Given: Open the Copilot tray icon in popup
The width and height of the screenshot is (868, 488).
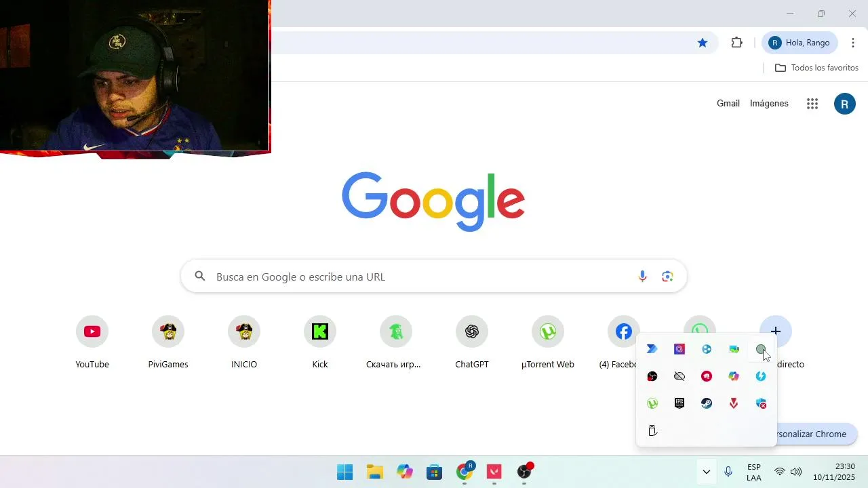Looking at the screenshot, I should 734,376.
